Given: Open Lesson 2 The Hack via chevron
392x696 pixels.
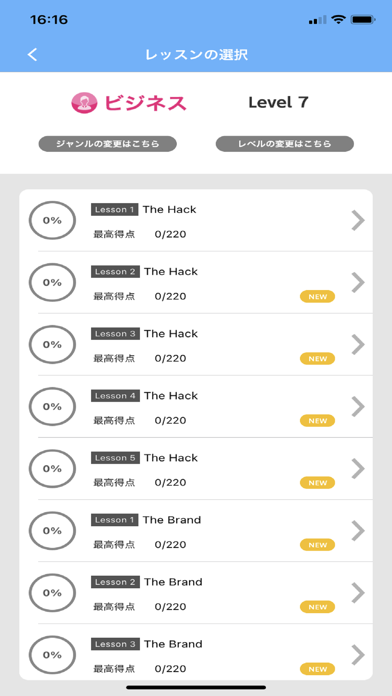Looking at the screenshot, I should (x=358, y=282).
